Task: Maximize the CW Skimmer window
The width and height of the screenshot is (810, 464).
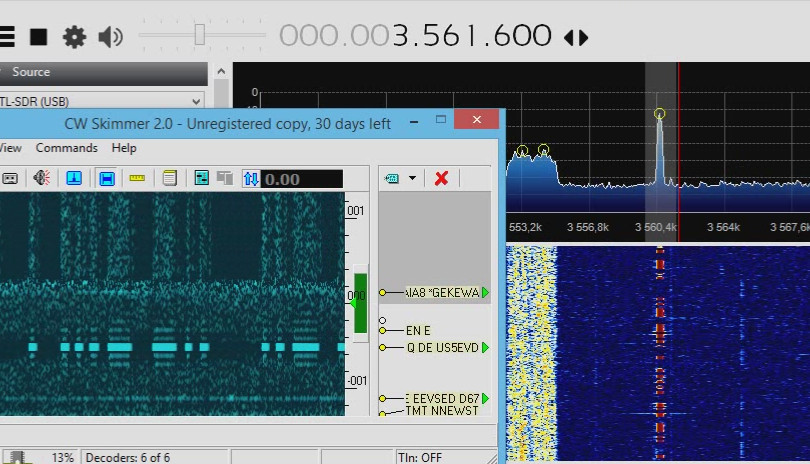Action: click(441, 119)
